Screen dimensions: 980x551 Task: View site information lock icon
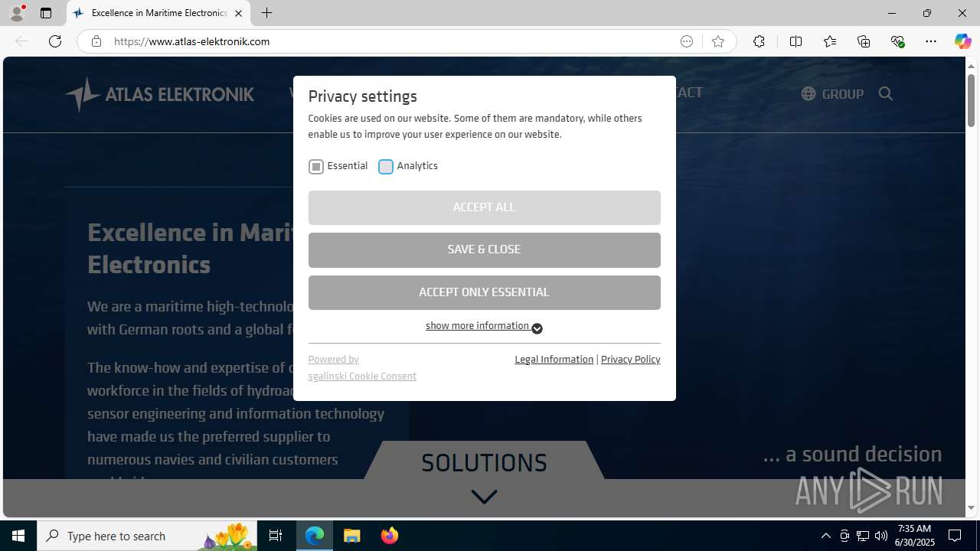96,41
